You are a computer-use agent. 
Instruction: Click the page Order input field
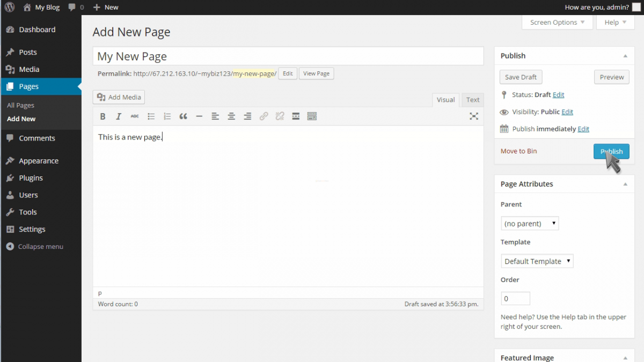515,298
